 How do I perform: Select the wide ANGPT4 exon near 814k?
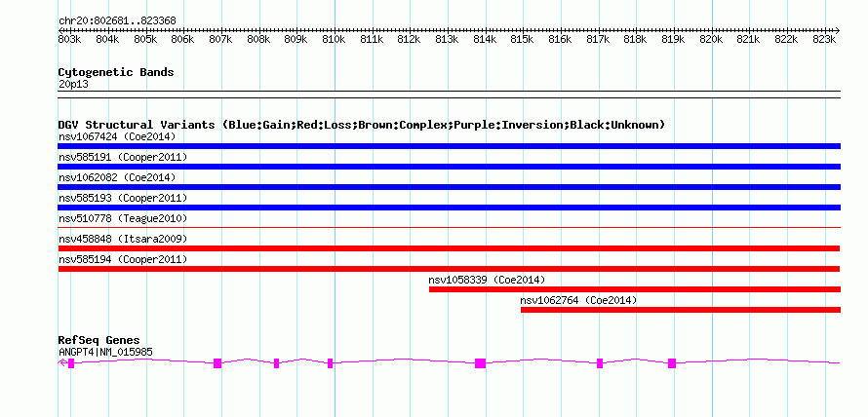tap(480, 362)
